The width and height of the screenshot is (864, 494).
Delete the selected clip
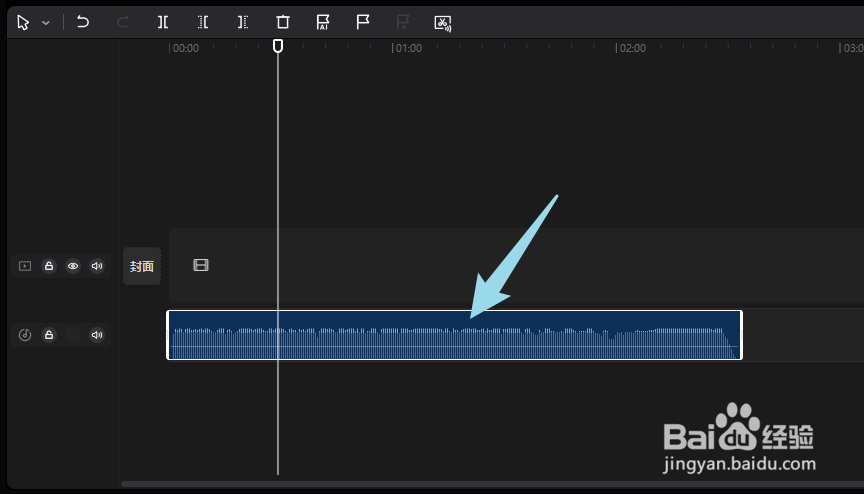283,22
